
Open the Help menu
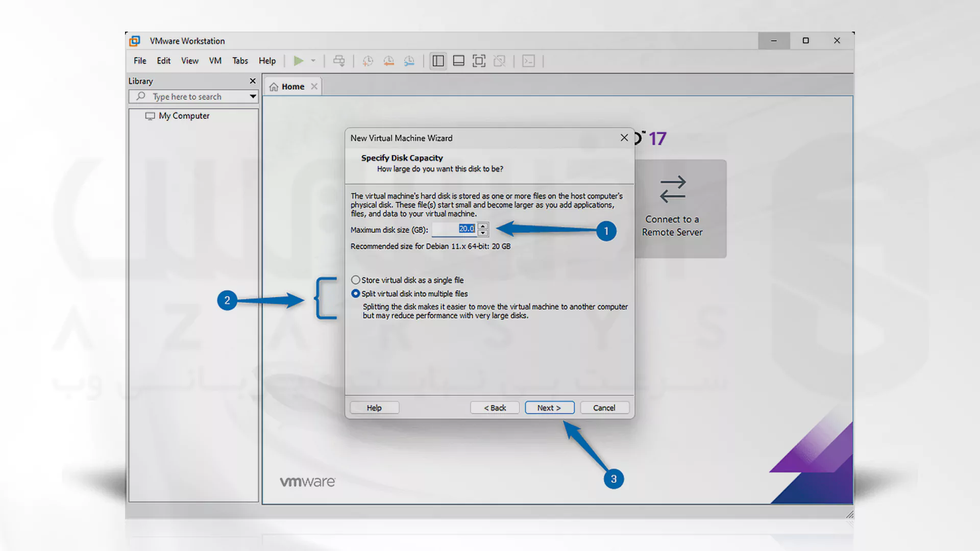(x=267, y=61)
